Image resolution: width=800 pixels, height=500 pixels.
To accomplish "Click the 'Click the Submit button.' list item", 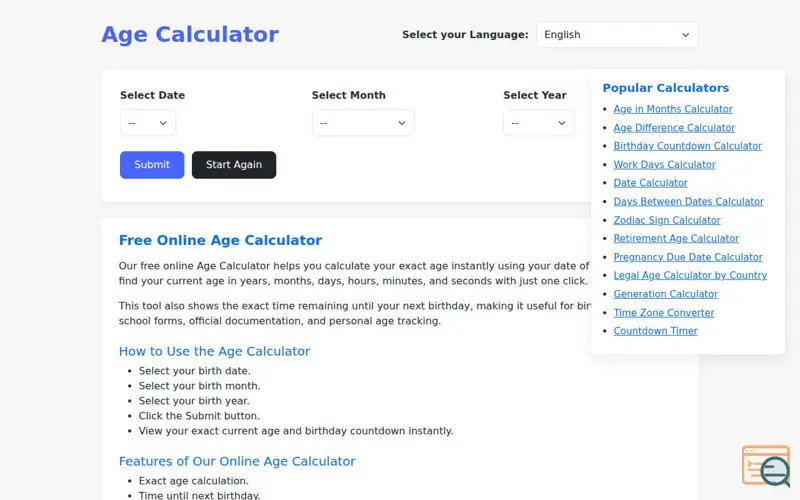I will pyautogui.click(x=199, y=416).
